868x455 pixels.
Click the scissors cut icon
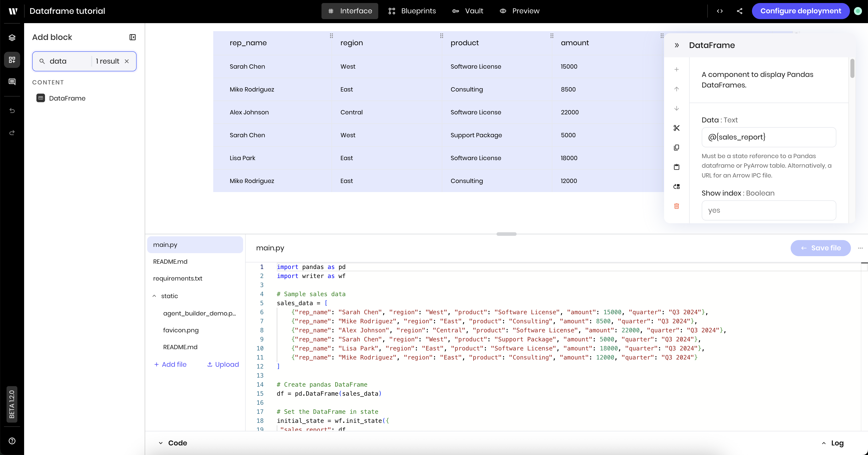[676, 128]
